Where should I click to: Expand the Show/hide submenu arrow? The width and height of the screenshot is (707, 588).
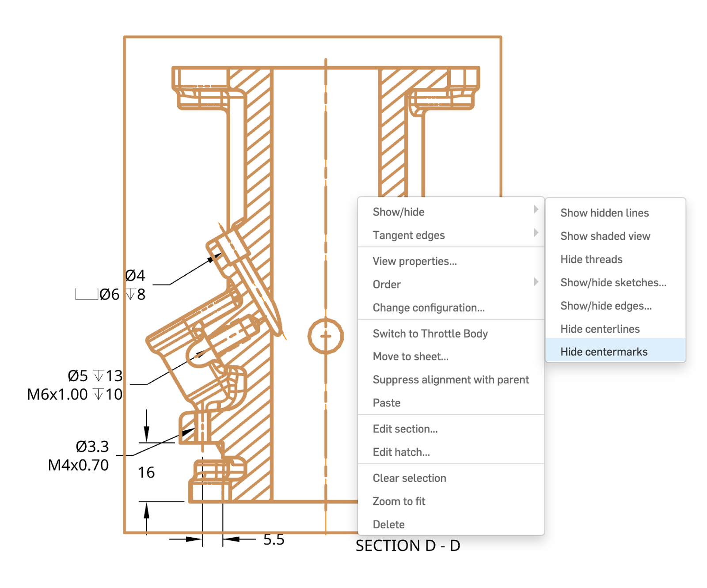536,209
